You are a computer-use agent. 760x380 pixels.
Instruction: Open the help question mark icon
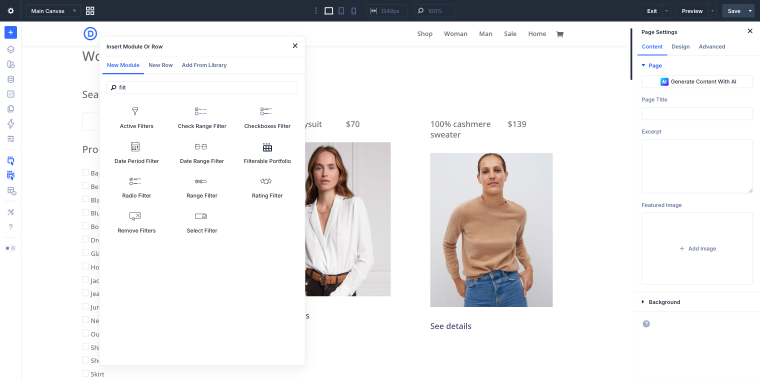coord(11,227)
